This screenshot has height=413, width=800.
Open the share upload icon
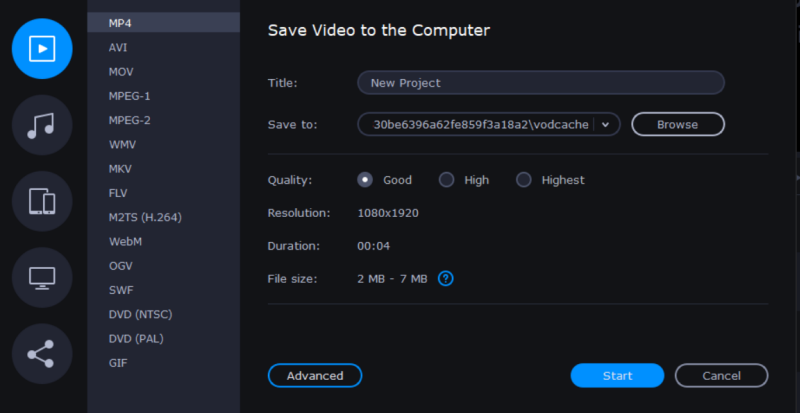[42, 354]
